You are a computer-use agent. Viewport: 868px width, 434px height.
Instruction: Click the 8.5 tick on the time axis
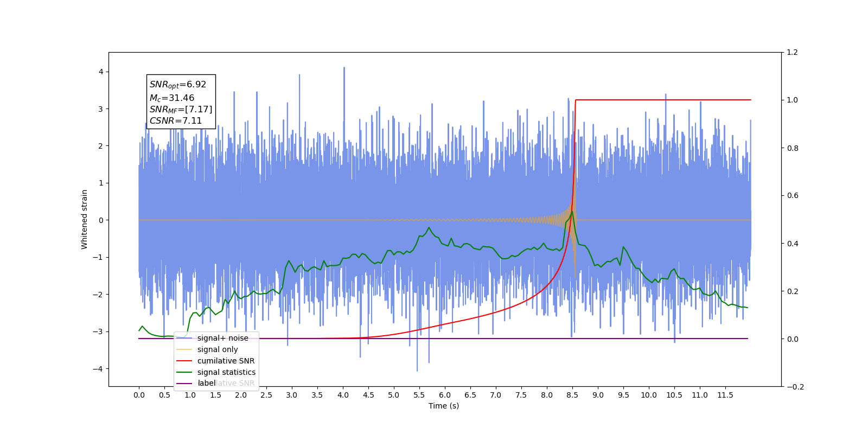[572, 395]
